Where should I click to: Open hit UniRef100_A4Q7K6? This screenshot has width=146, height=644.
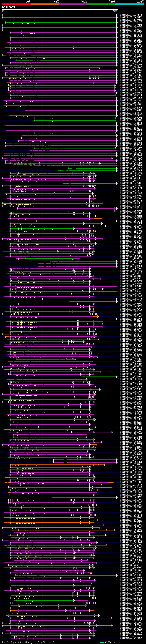(131, 17)
